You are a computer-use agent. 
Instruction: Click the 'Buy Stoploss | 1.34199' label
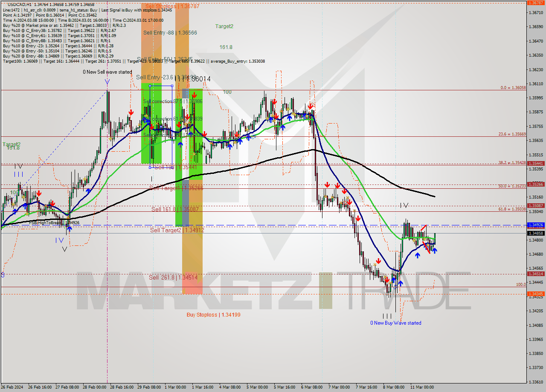[213, 315]
